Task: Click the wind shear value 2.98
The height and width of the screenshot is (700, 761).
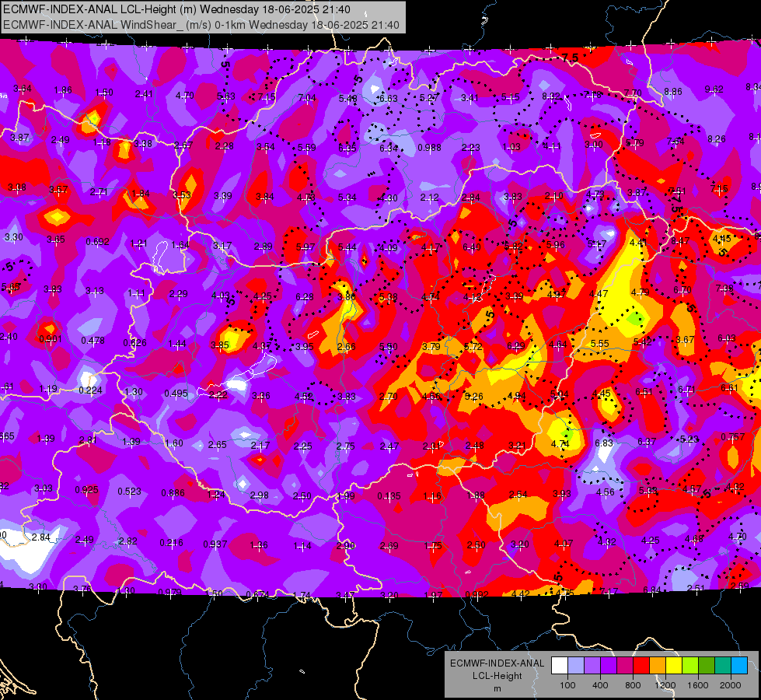Action: (259, 495)
